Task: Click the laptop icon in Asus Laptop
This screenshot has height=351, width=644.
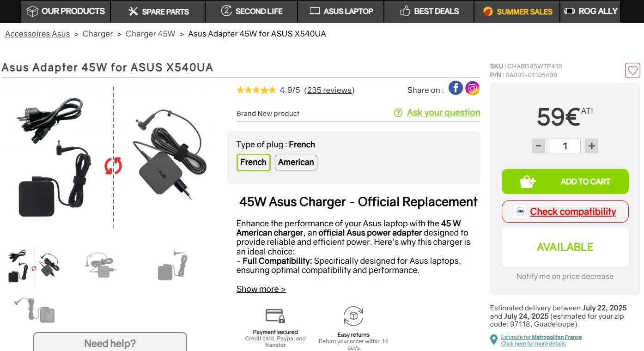Action: [x=315, y=11]
